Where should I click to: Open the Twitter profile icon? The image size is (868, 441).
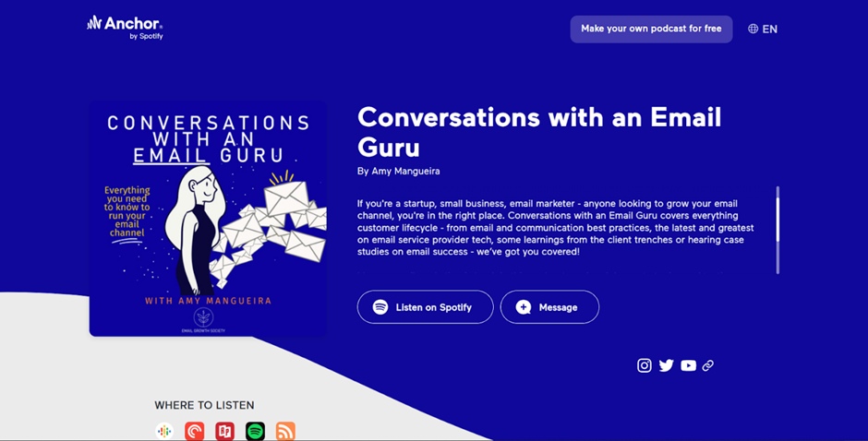(667, 365)
